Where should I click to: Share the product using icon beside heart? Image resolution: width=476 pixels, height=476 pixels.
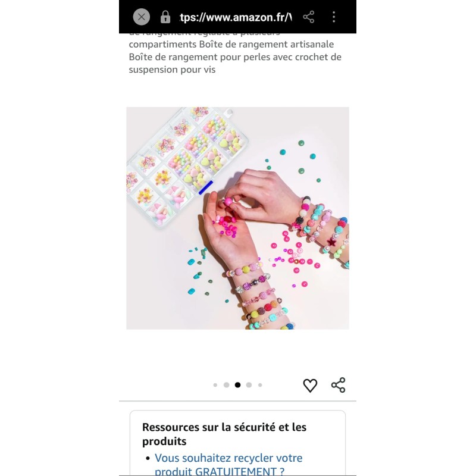coord(338,385)
